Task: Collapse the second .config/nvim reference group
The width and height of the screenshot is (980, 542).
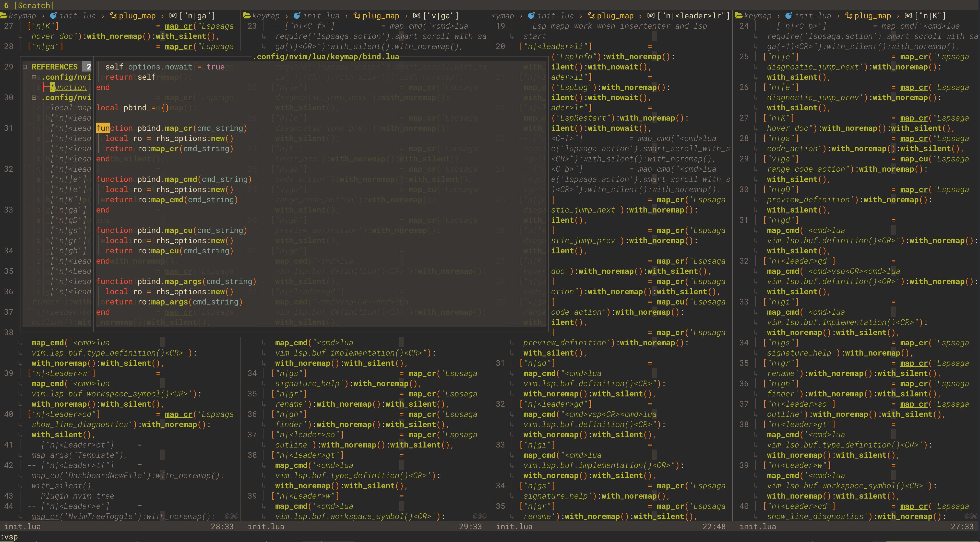Action: coord(34,98)
